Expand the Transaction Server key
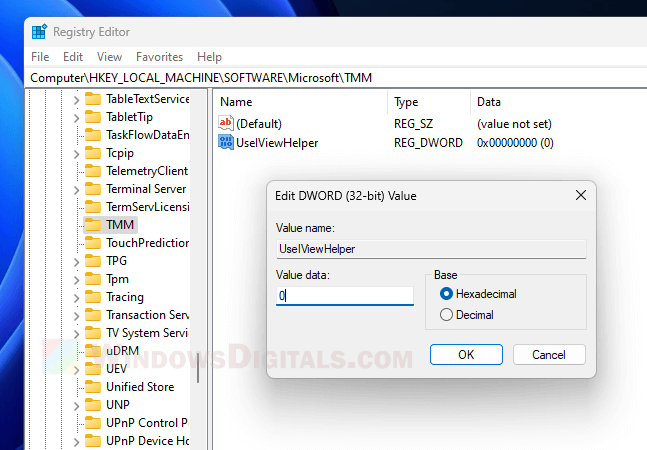The image size is (647, 450). (x=76, y=316)
